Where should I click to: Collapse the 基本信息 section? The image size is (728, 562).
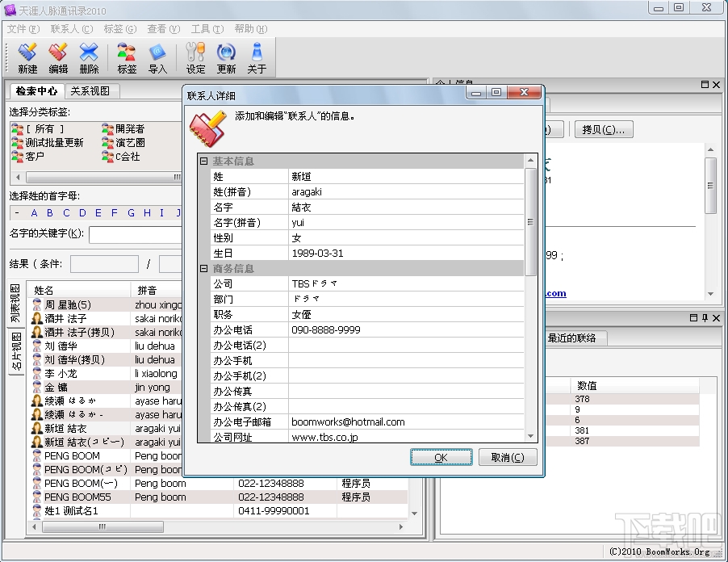click(203, 161)
